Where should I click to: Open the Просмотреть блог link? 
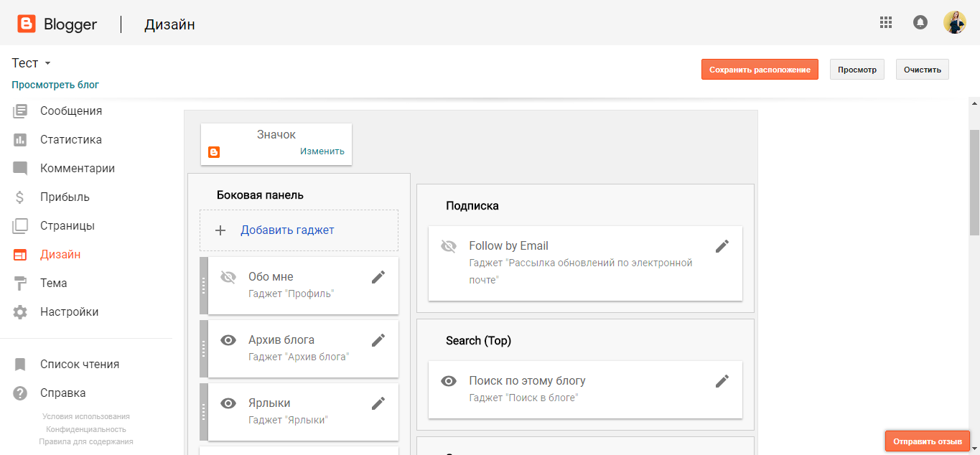[55, 85]
